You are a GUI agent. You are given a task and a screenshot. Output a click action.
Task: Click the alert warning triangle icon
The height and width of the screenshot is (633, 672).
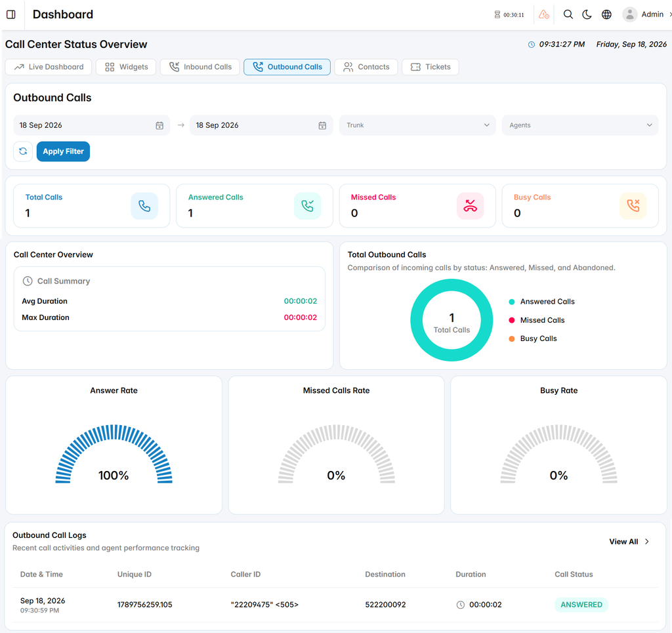tap(544, 14)
